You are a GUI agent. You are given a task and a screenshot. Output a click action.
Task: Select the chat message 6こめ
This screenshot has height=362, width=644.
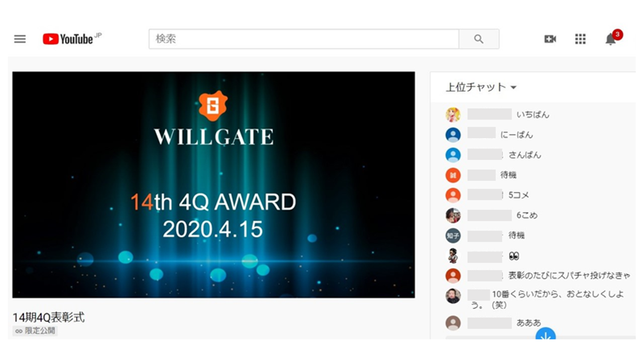pos(527,215)
